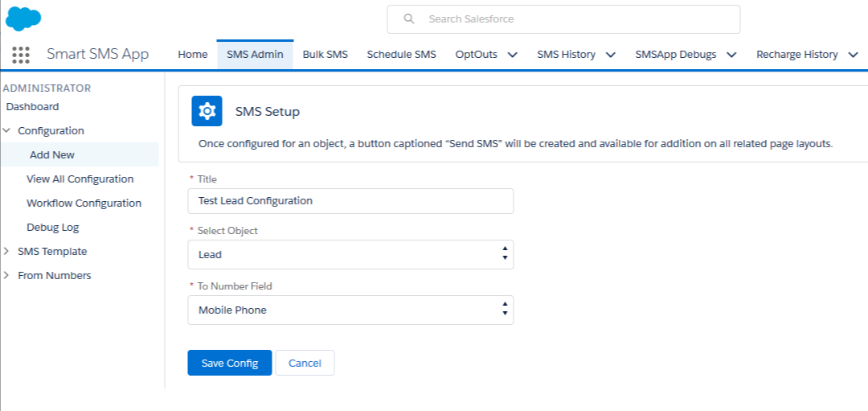The height and width of the screenshot is (411, 868).
Task: Open the To Number Field dropdown
Action: pos(350,310)
